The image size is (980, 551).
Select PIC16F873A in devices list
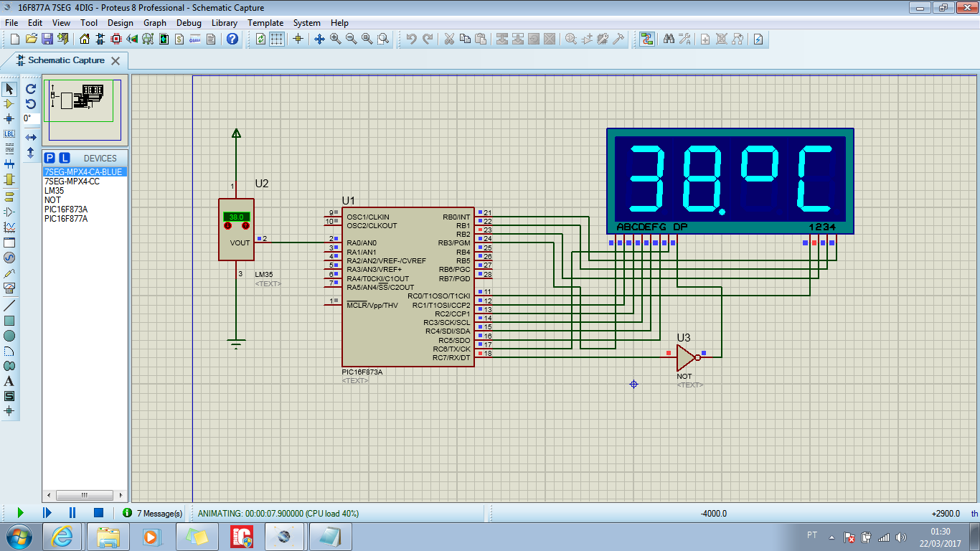84,209
